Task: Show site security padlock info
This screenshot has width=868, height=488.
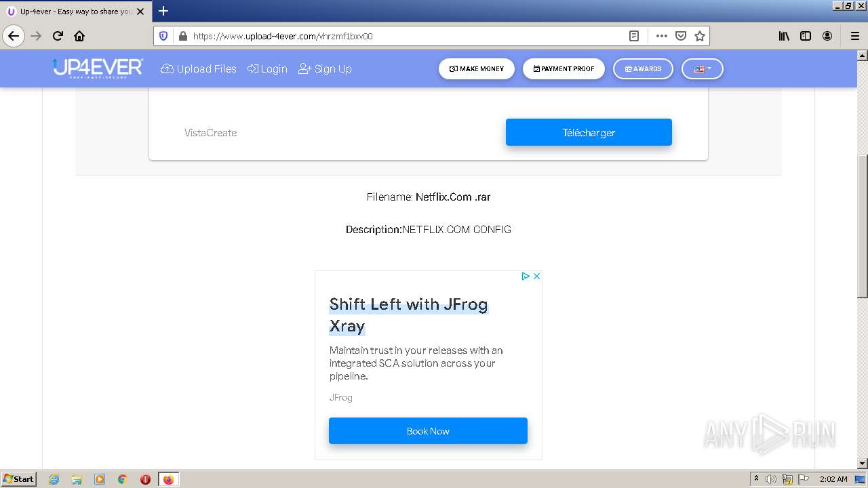Action: pos(182,36)
